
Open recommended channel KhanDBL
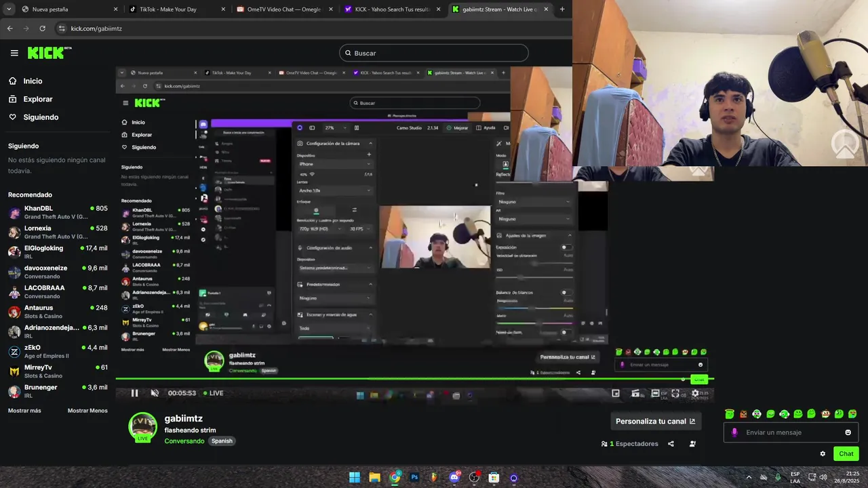pyautogui.click(x=58, y=212)
